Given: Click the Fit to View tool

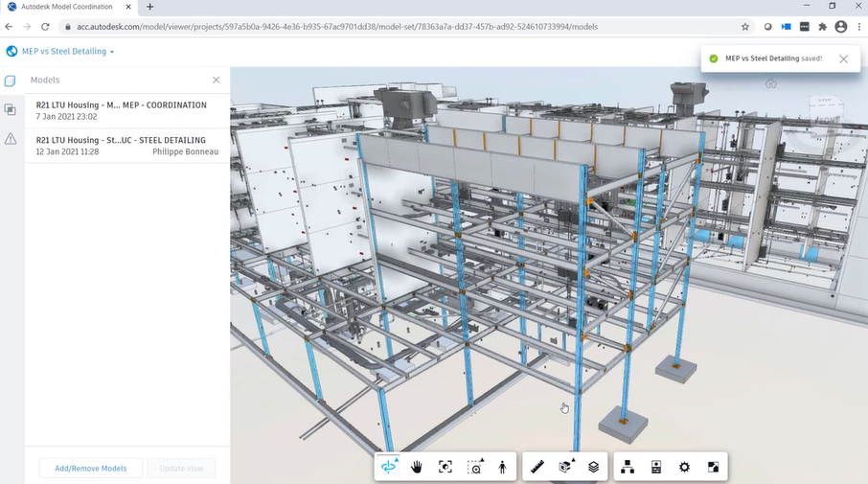Looking at the screenshot, I should pyautogui.click(x=445, y=467).
